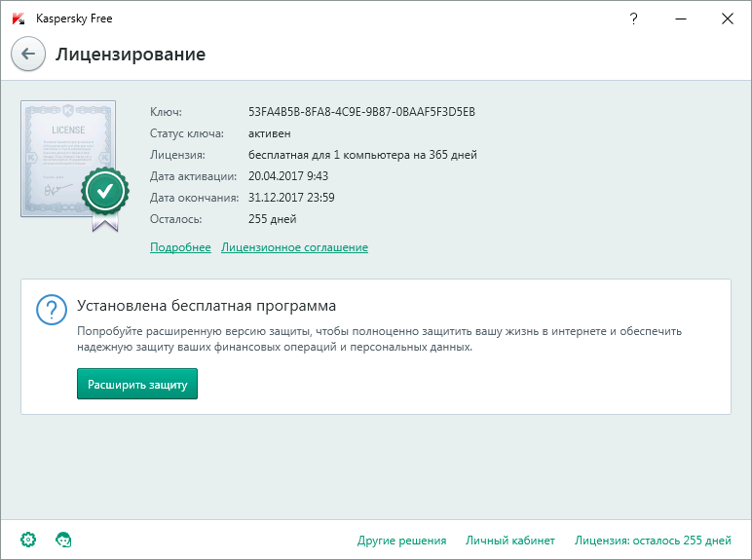Click the text бесплатная для 1 компьютера на 365 дней
Screen dimensions: 752x560
362,155
